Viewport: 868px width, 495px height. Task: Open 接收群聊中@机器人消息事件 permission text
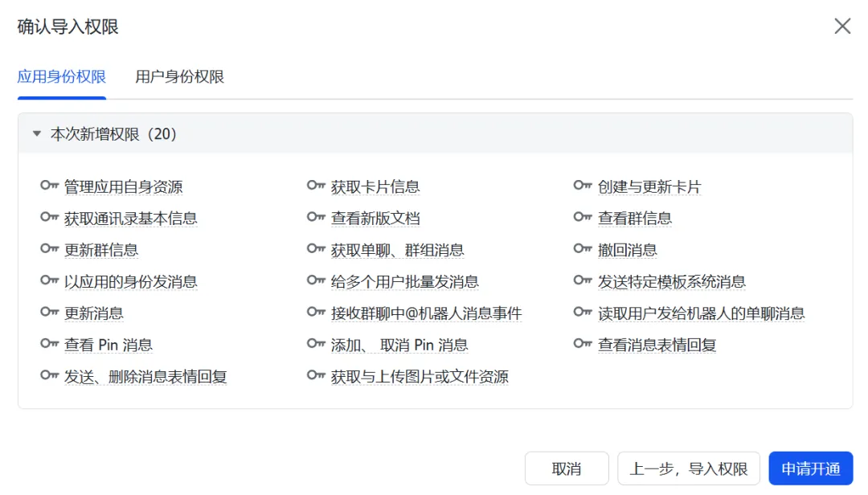(426, 313)
